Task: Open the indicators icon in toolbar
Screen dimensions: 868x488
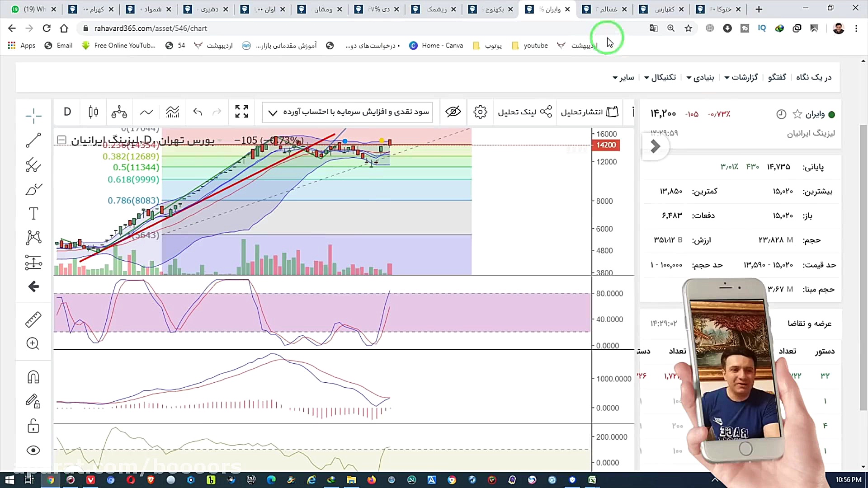Action: pos(172,112)
